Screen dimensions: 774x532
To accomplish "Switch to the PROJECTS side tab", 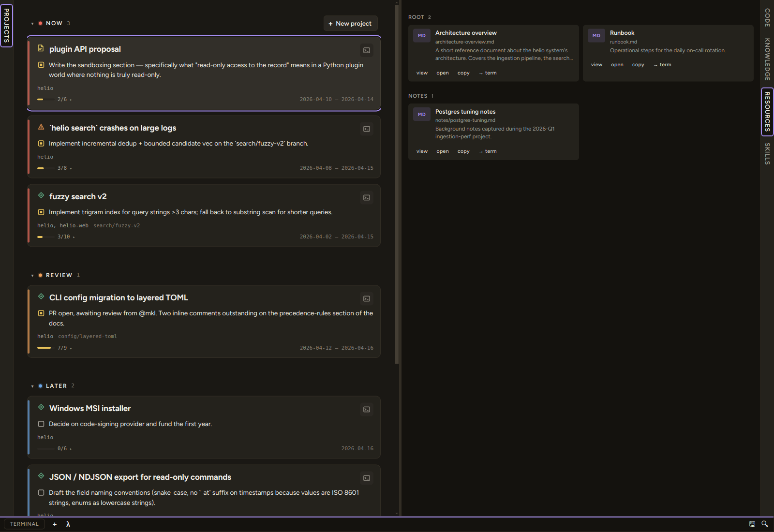I will [6, 26].
